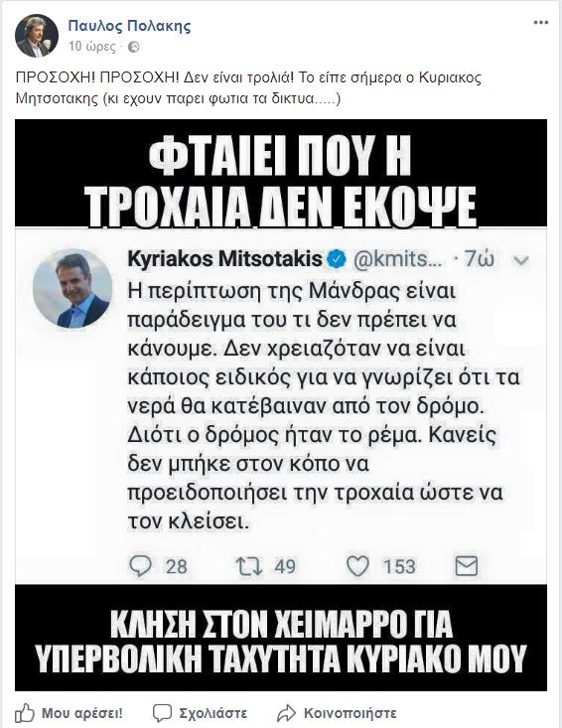Open the poster's profile picture

(37, 36)
